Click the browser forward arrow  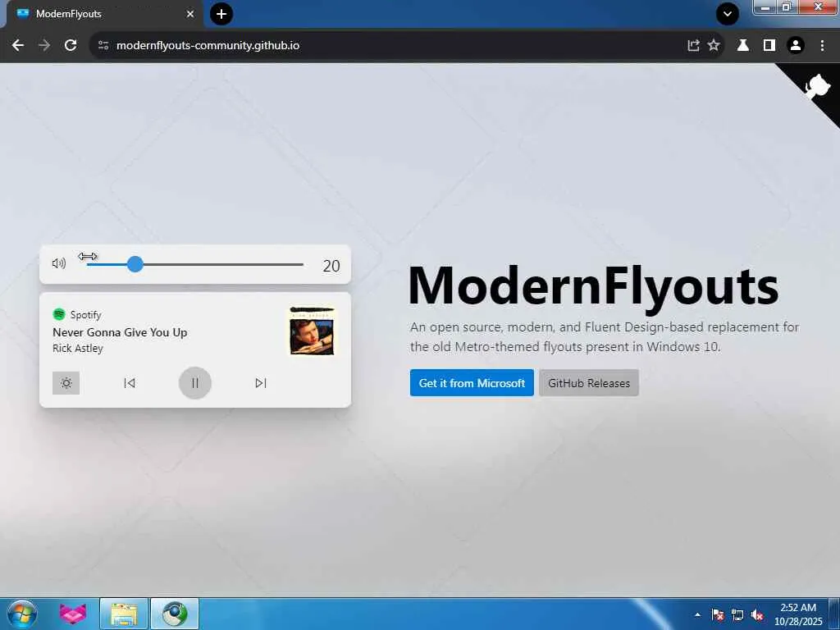[44, 46]
